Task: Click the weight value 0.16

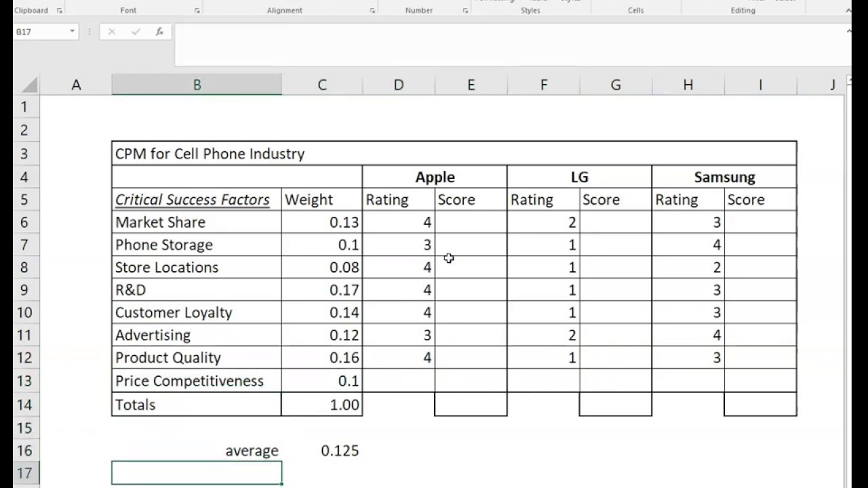Action: pos(322,358)
